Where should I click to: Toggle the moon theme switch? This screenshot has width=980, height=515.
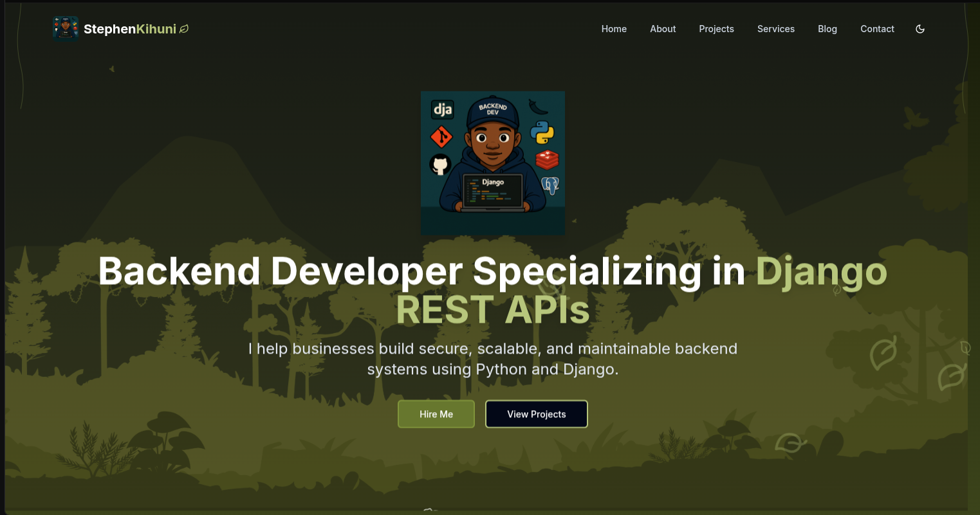920,29
